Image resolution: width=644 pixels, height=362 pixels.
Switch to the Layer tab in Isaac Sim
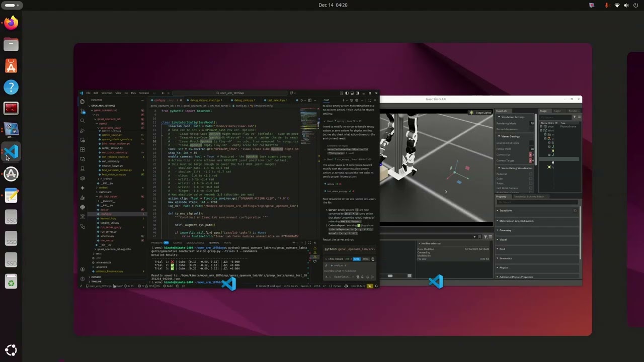[557, 111]
